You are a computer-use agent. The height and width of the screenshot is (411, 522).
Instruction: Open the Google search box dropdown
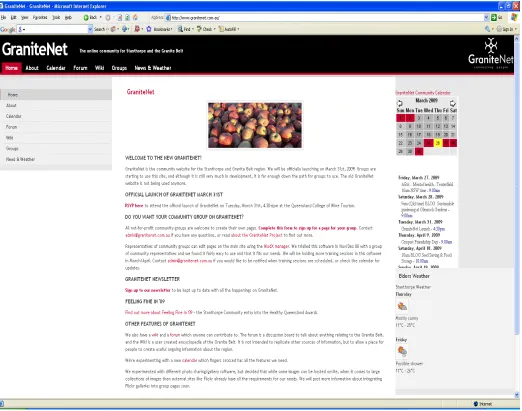(x=90, y=29)
